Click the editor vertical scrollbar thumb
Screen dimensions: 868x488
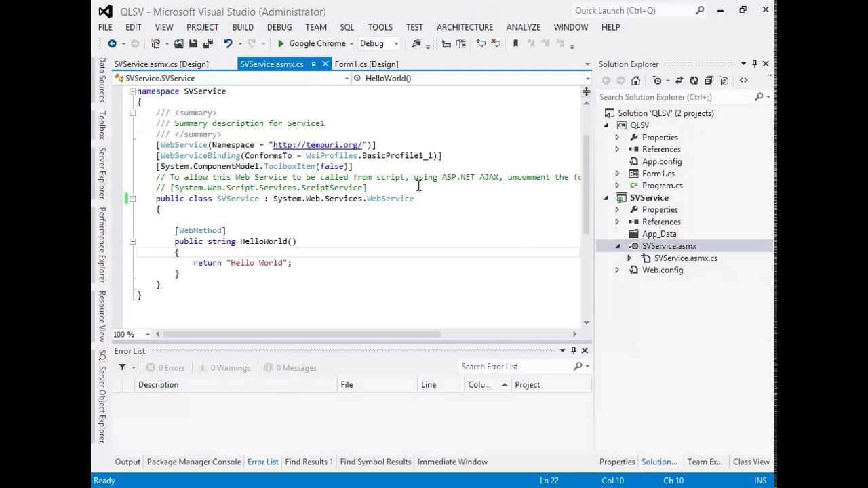tap(587, 183)
